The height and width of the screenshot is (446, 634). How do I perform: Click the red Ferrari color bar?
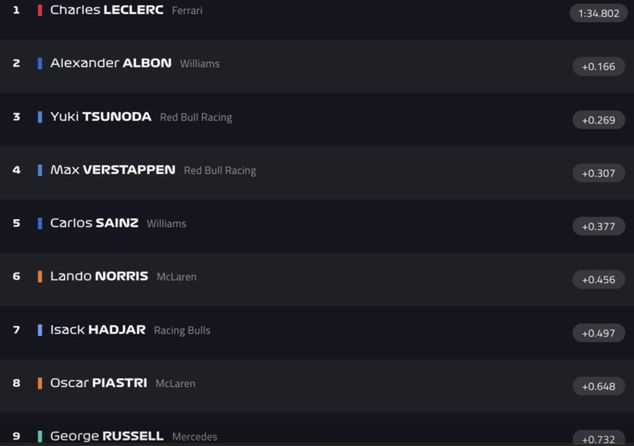40,10
